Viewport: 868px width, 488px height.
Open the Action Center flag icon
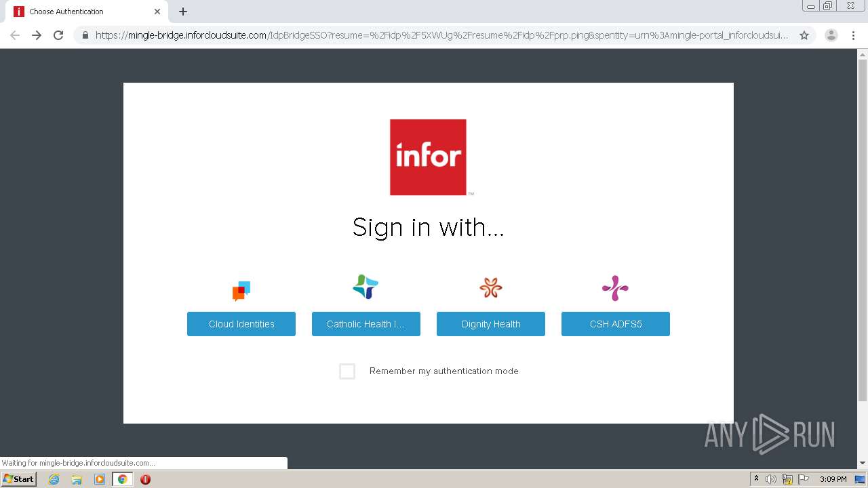coord(804,479)
